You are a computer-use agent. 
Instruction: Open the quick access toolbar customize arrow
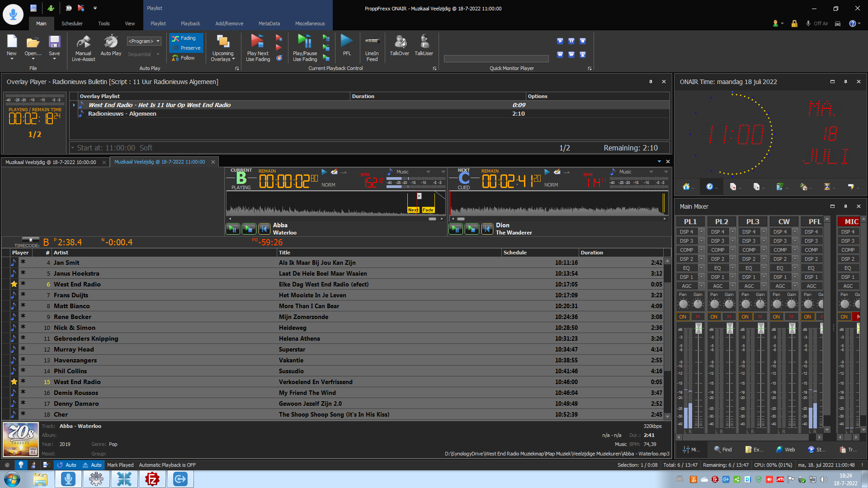[x=95, y=8]
